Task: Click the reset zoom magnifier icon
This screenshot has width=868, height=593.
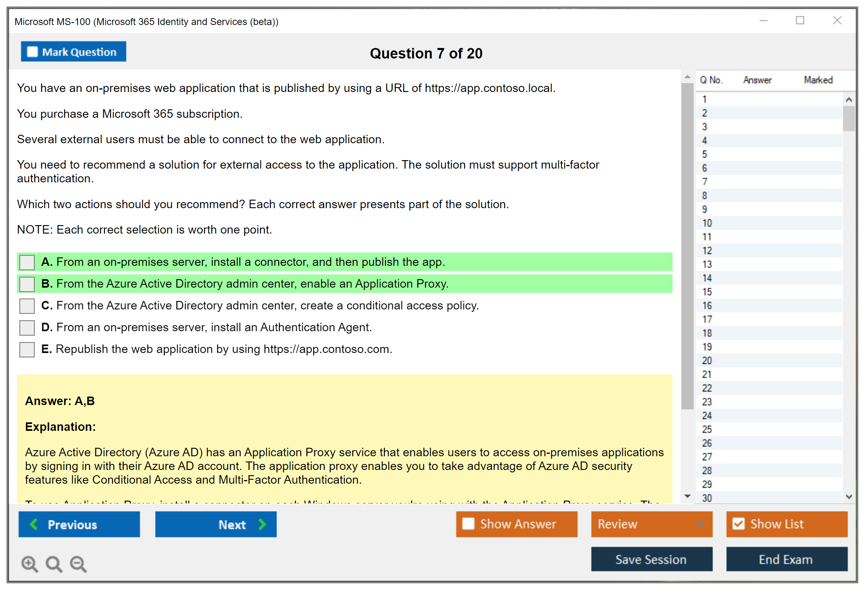Action: click(x=54, y=564)
